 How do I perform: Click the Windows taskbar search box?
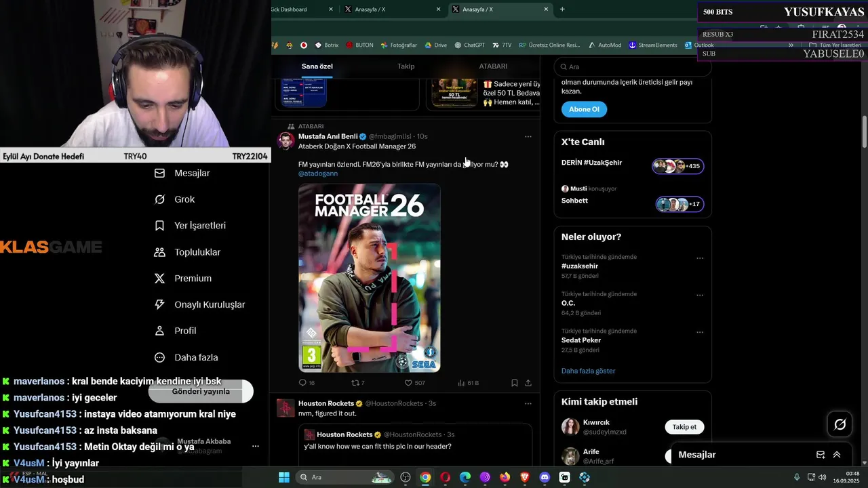346,477
